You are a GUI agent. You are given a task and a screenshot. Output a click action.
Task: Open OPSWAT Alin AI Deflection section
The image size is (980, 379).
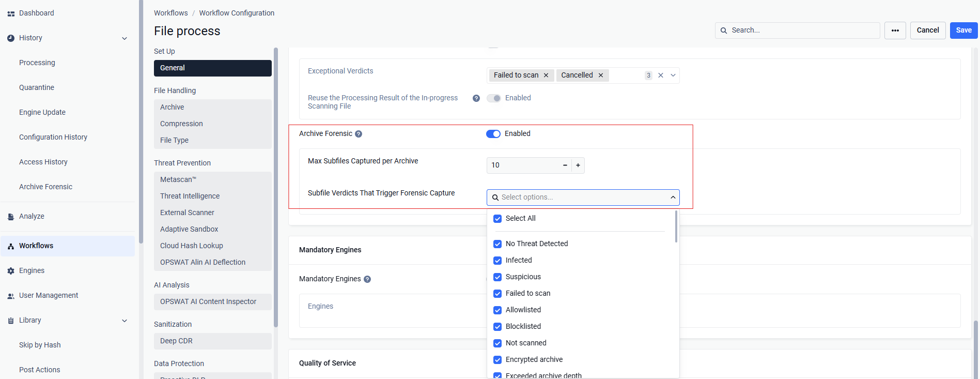(213, 263)
